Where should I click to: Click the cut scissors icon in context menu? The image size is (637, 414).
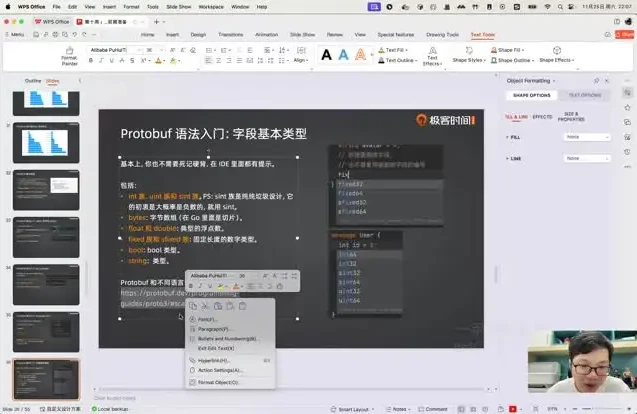(x=204, y=306)
